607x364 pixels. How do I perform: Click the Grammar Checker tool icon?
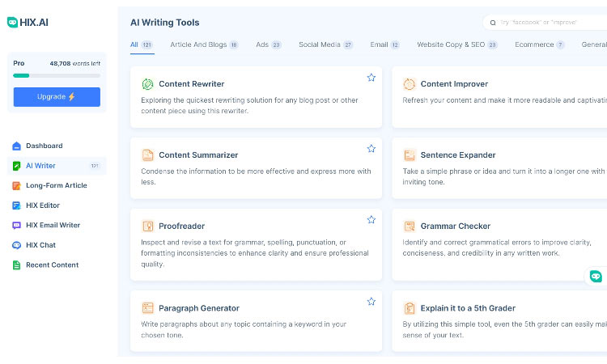pos(410,226)
